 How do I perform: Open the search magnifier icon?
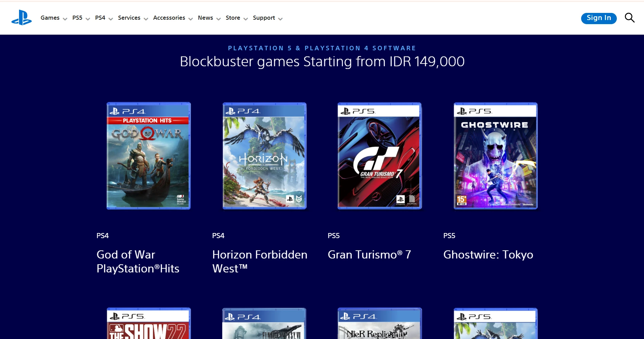coord(629,18)
